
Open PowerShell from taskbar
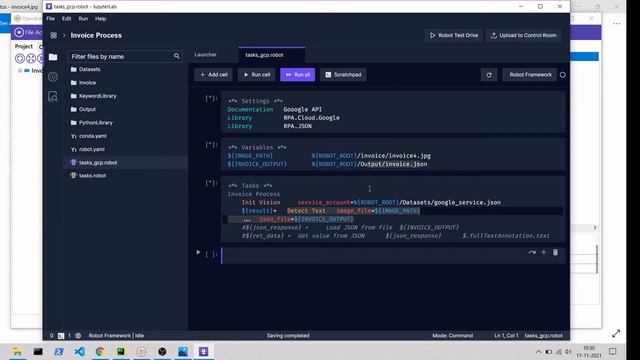point(59,351)
